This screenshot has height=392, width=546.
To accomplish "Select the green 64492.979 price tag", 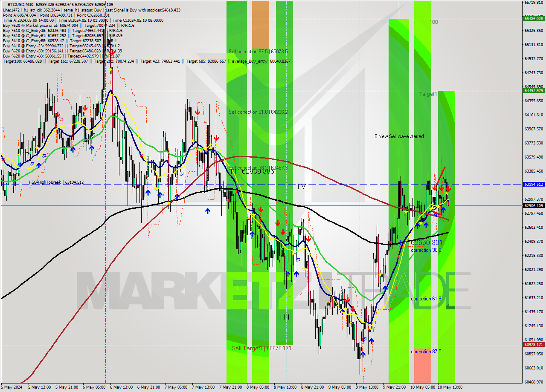I will pos(533,90).
